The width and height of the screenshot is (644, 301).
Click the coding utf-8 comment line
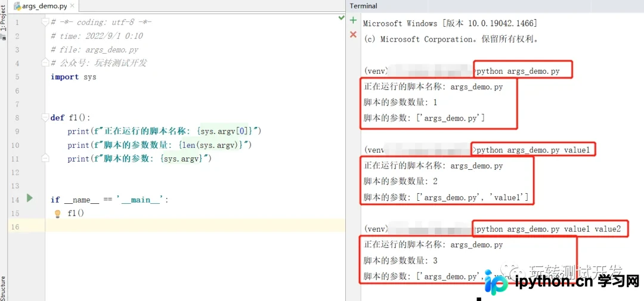(x=101, y=22)
